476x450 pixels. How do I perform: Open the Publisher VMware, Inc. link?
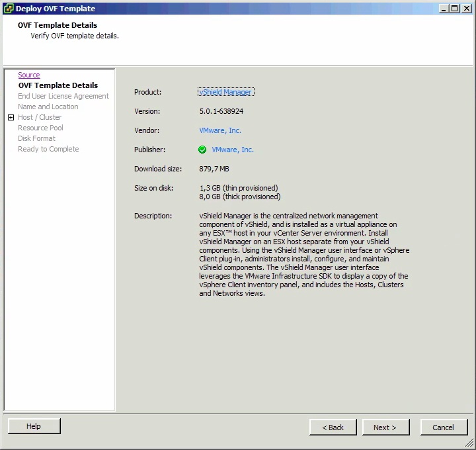233,150
